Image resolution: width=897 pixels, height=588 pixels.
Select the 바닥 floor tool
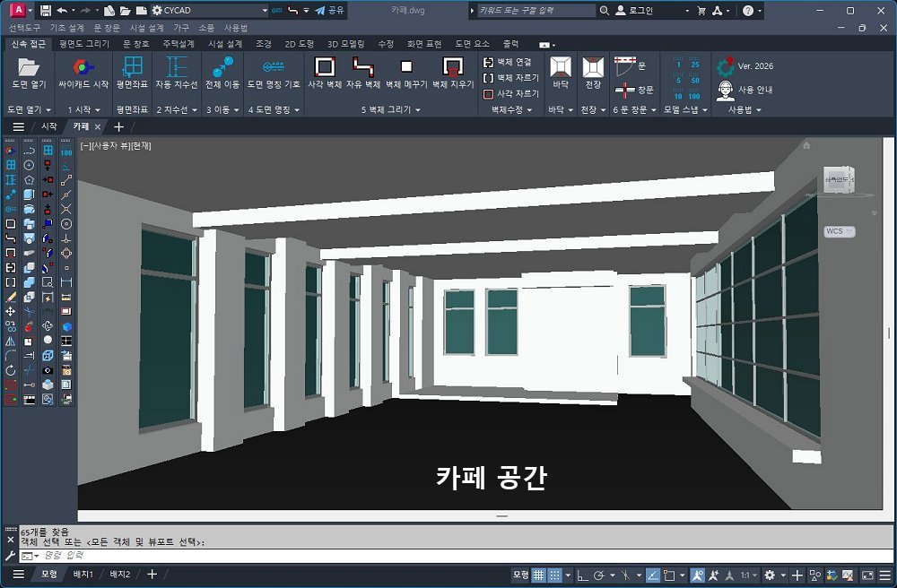click(561, 70)
